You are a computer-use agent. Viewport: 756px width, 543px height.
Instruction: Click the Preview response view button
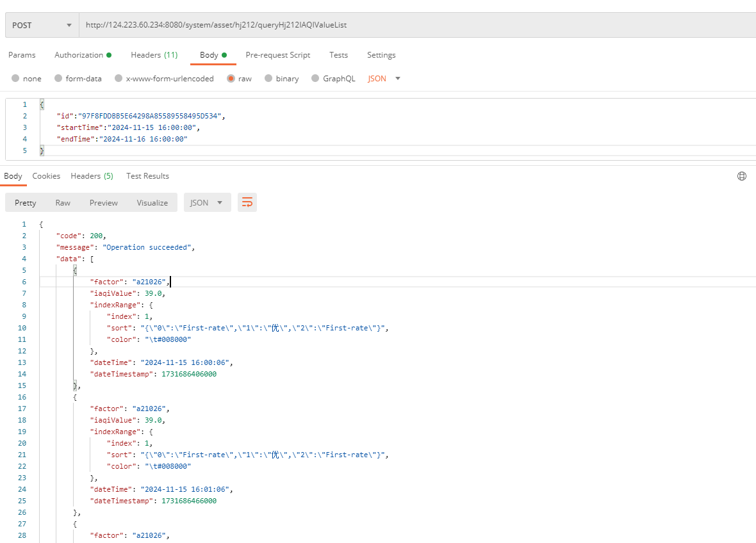(103, 202)
